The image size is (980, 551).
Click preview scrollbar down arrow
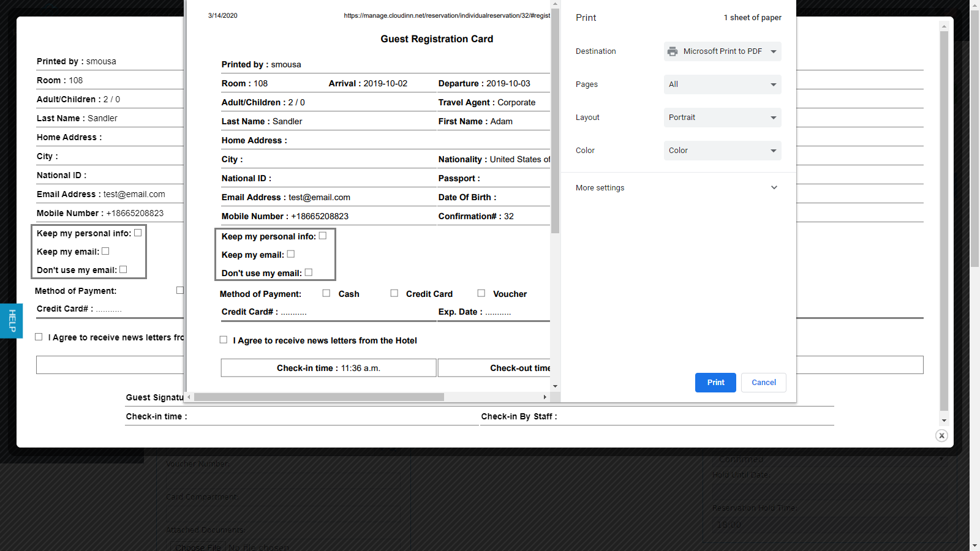(555, 386)
